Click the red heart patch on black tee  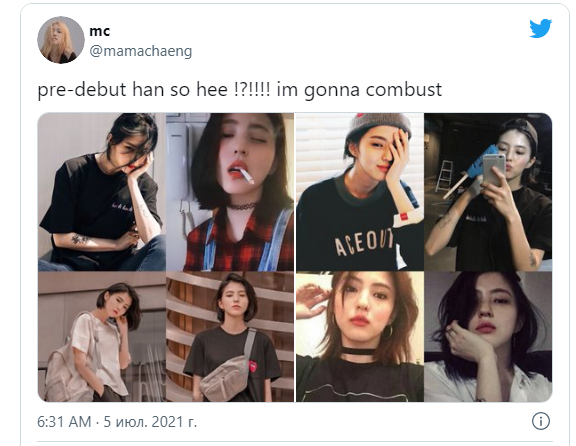(x=253, y=366)
